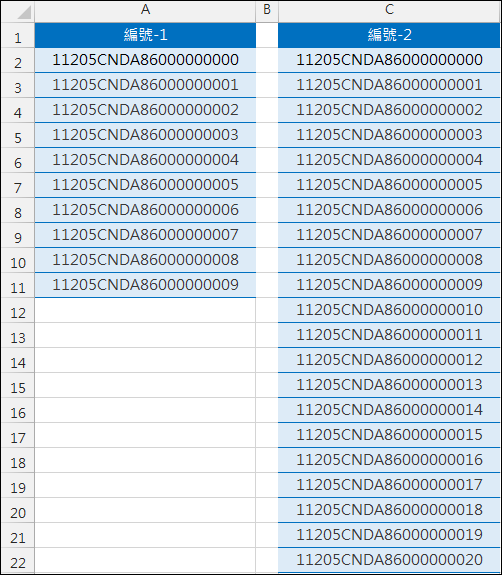The image size is (502, 575).
Task: Select row 6 header
Action: [18, 160]
